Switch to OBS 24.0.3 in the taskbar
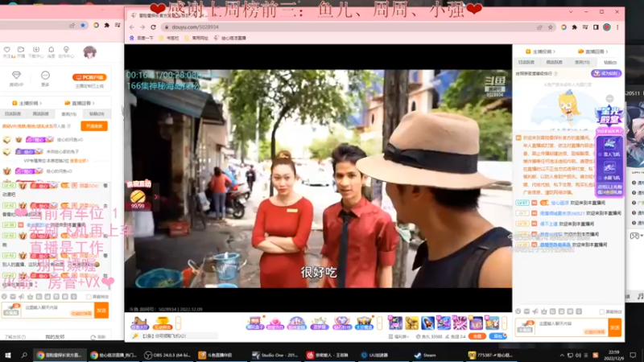 pyautogui.click(x=167, y=356)
